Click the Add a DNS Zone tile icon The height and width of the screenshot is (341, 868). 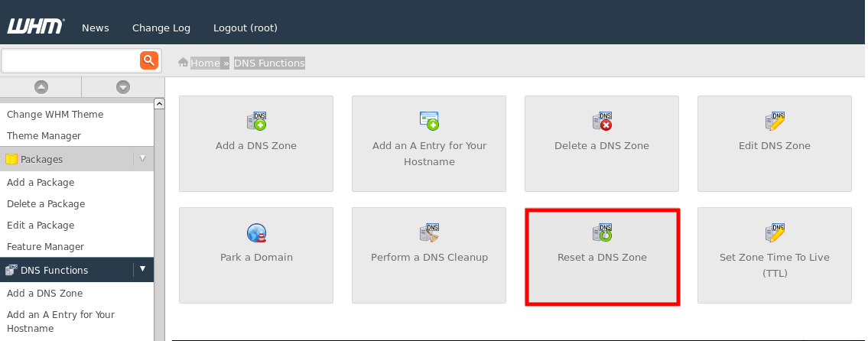[x=256, y=121]
